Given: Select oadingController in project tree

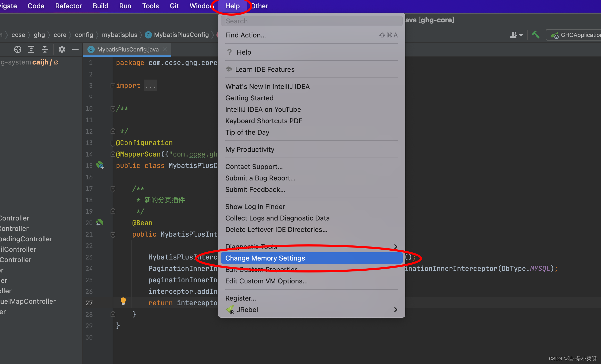Looking at the screenshot, I should [x=26, y=239].
